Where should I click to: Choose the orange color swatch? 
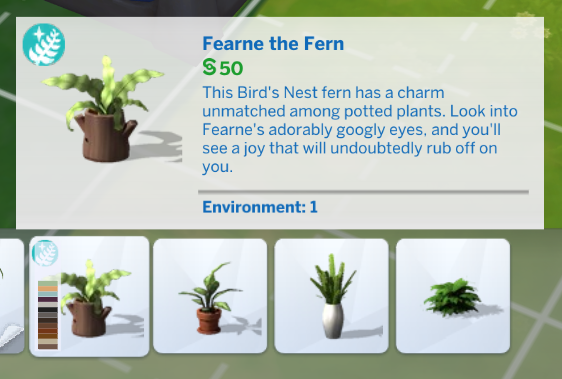[x=48, y=289]
